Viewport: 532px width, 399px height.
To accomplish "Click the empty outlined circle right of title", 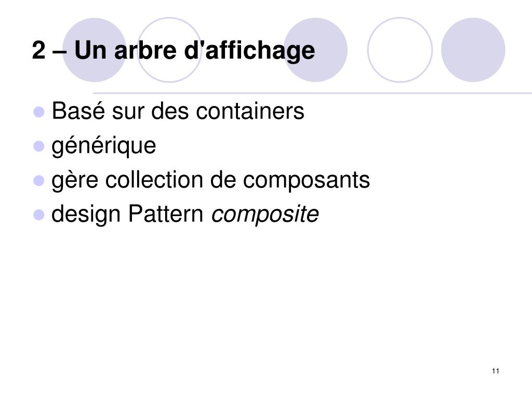I will click(x=400, y=50).
